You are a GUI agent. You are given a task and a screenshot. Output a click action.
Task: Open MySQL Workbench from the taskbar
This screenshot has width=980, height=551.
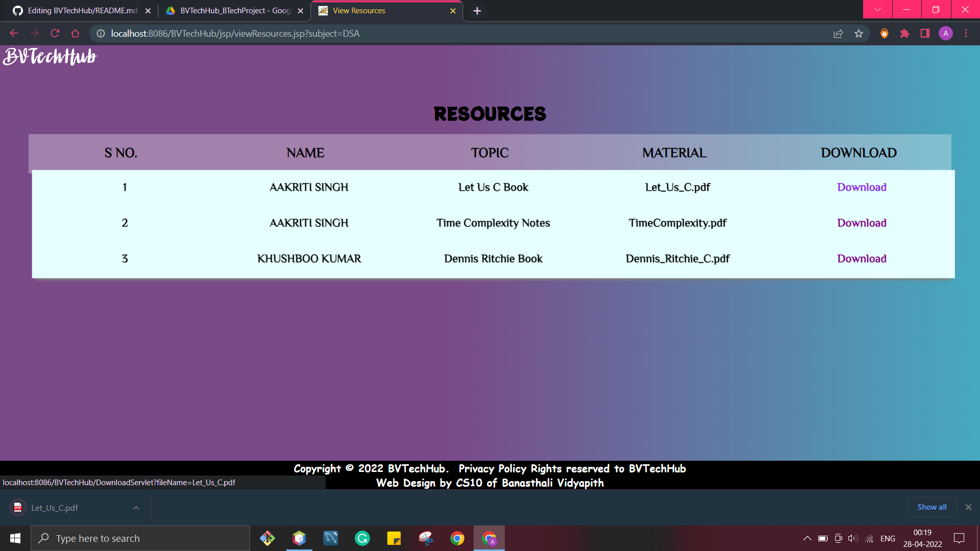tap(331, 538)
